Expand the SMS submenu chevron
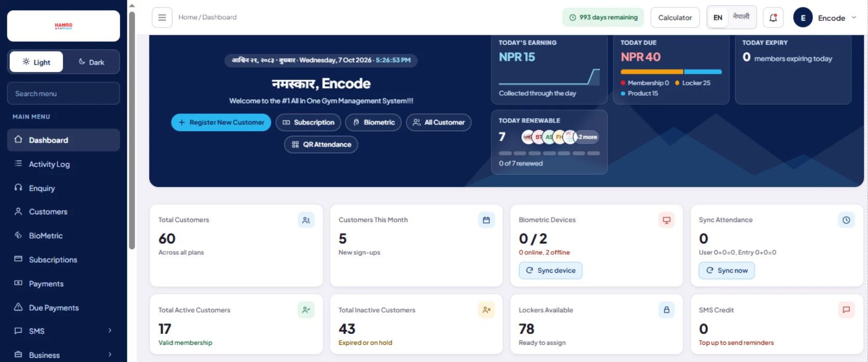 pyautogui.click(x=110, y=330)
